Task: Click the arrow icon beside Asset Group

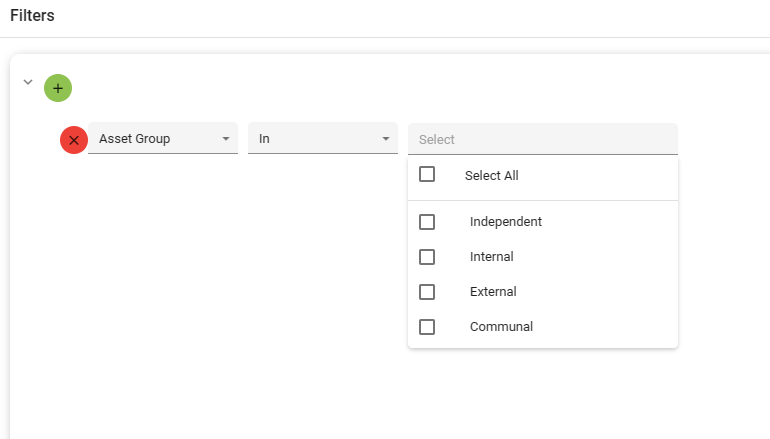Action: point(226,139)
